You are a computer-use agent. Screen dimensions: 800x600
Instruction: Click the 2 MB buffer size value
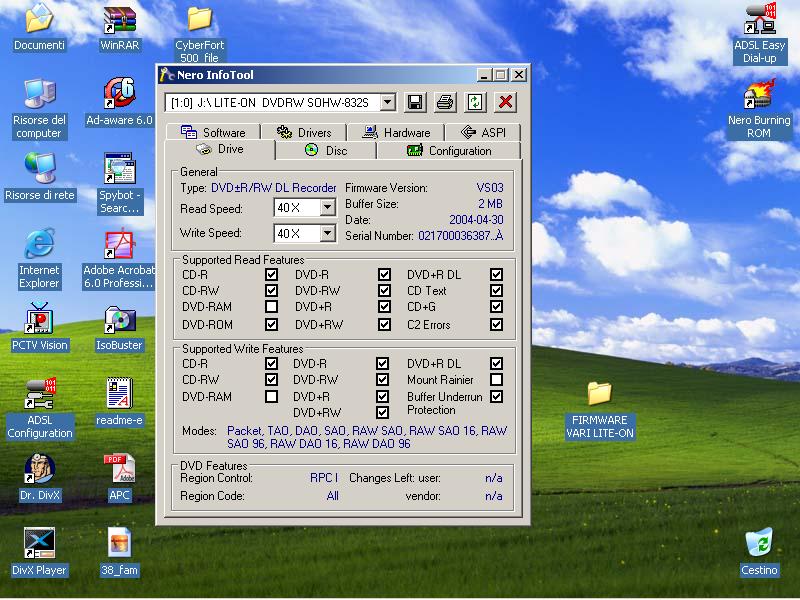[x=490, y=204]
